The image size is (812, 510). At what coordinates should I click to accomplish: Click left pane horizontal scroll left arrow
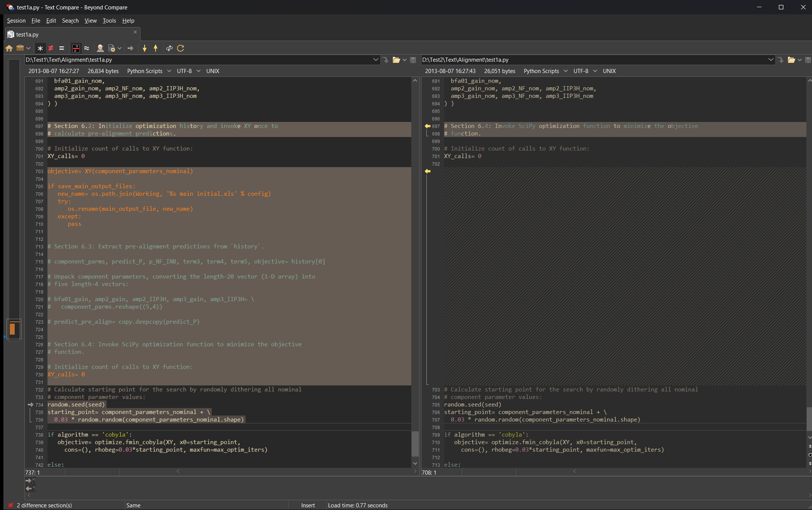178,471
